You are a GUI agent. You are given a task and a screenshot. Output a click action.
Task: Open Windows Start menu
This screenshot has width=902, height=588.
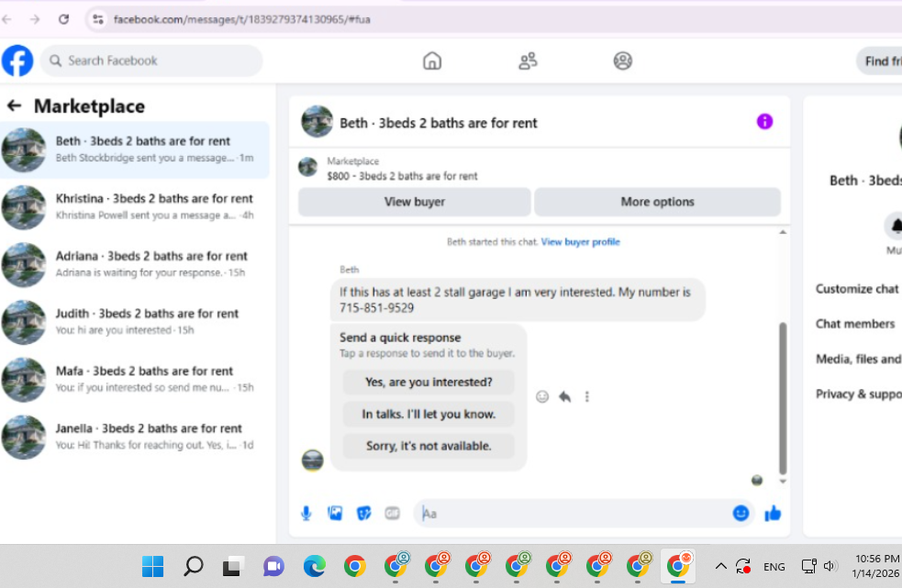click(x=152, y=567)
